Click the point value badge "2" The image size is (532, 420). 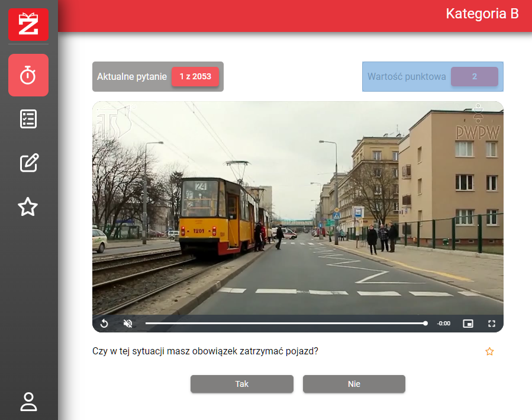pyautogui.click(x=474, y=77)
